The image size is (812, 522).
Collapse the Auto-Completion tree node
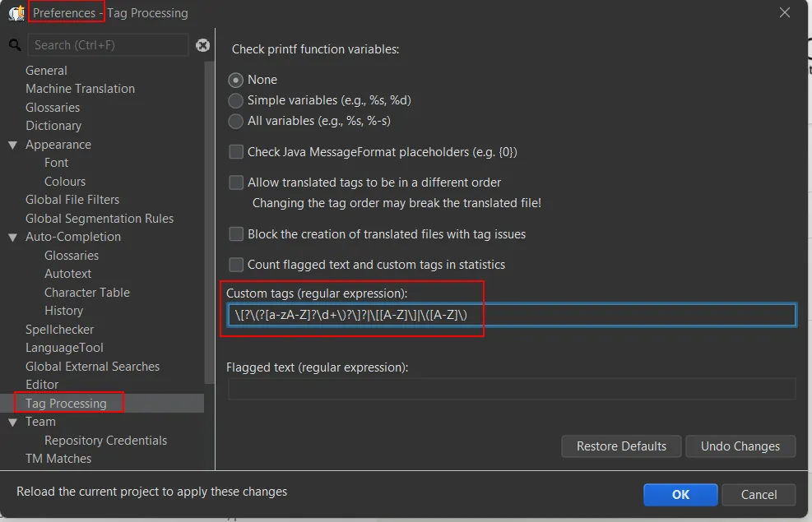12,237
